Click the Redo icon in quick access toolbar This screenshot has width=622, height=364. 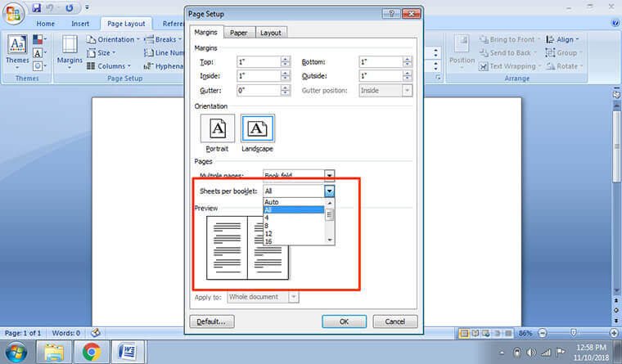[x=69, y=7]
